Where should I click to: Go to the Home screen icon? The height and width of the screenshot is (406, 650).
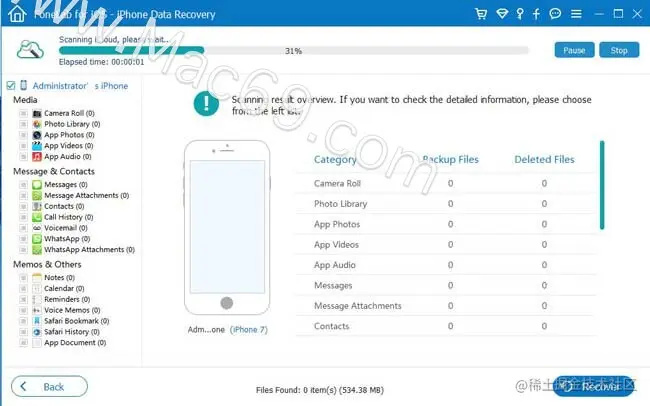17,13
